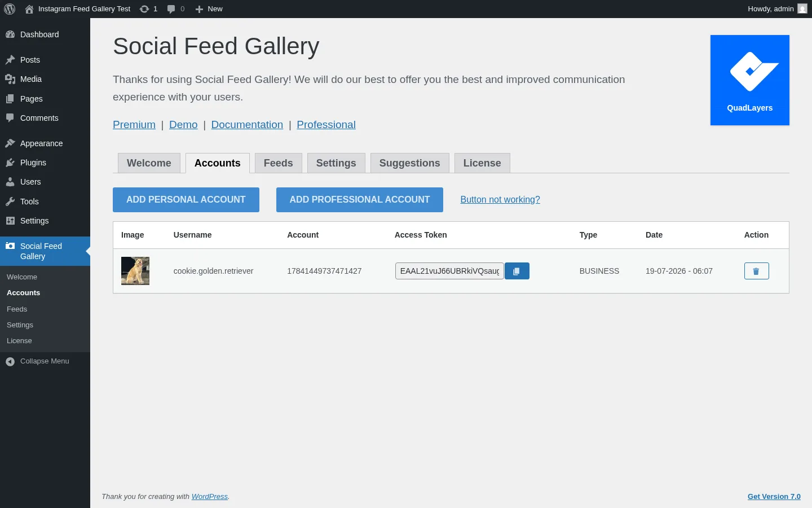
Task: Click the Appearance paintbrush icon
Action: click(10, 143)
